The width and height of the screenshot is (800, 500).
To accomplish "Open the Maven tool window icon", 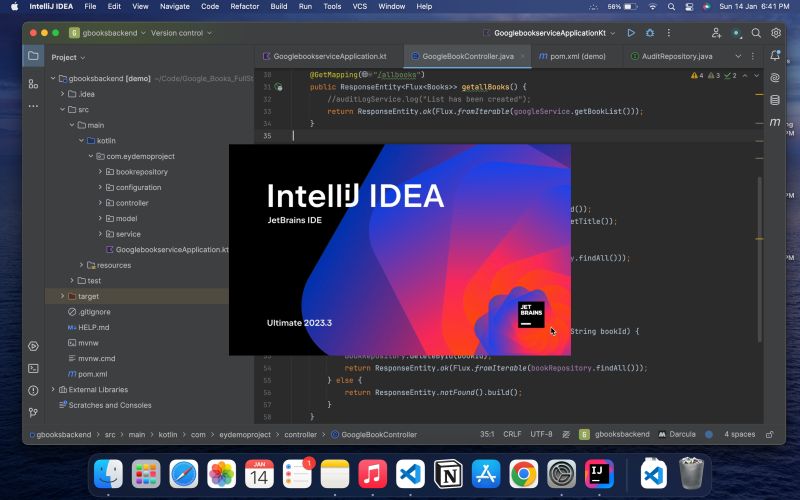I will tap(774, 122).
